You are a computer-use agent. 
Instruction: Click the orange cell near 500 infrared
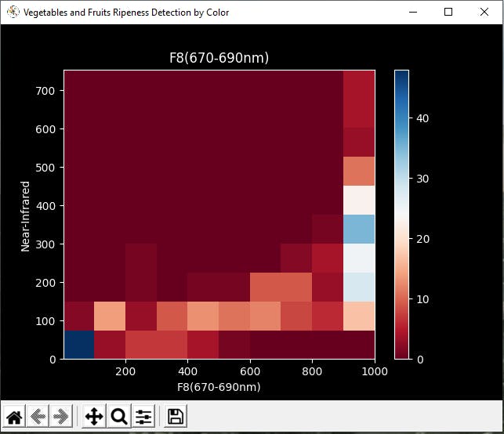(x=359, y=172)
